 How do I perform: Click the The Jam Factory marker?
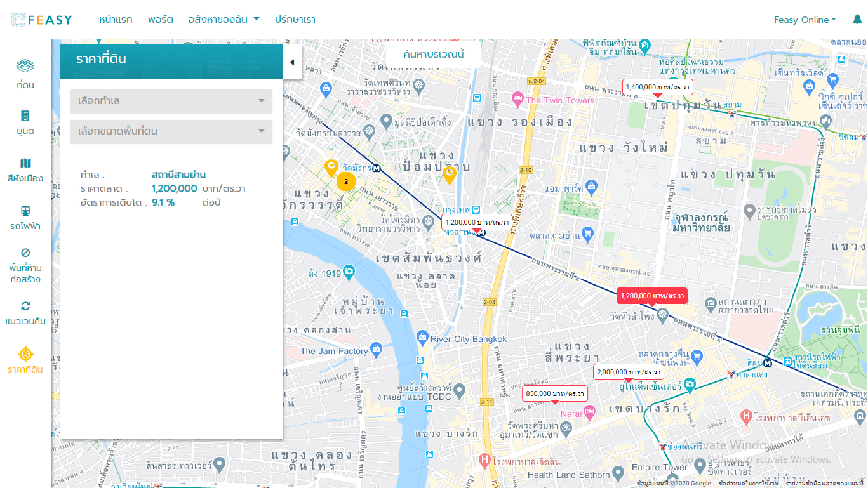point(377,349)
